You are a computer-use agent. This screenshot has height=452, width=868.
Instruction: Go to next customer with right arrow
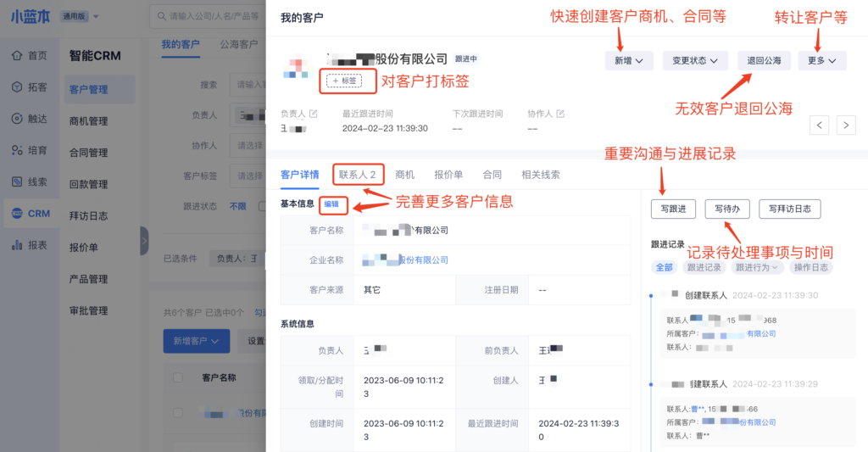coord(845,126)
